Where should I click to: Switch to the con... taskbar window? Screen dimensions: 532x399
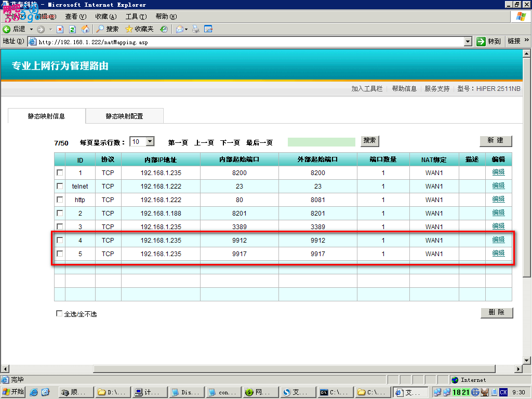(224, 392)
